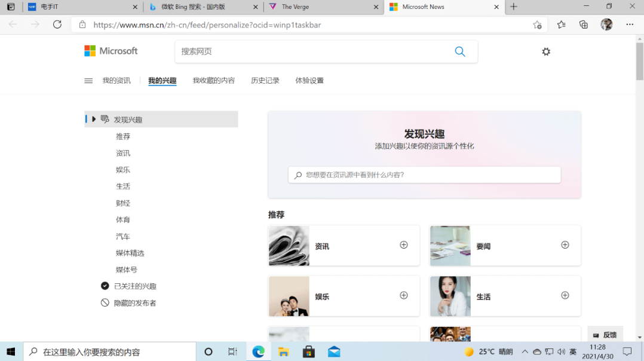644x361 pixels.
Task: Click the blue search magnifier icon
Action: [460, 51]
